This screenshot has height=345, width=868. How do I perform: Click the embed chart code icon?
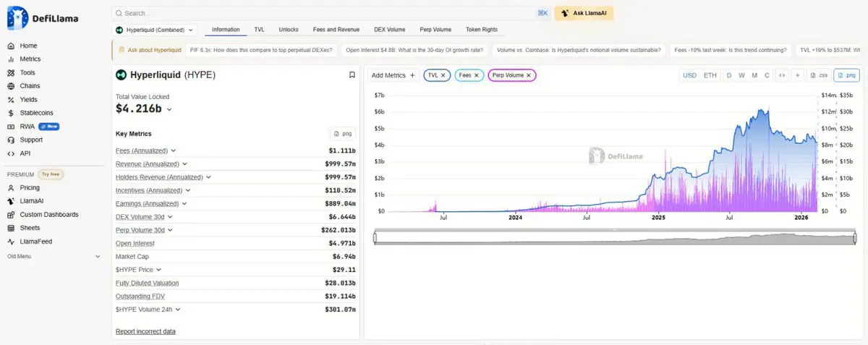pos(782,75)
